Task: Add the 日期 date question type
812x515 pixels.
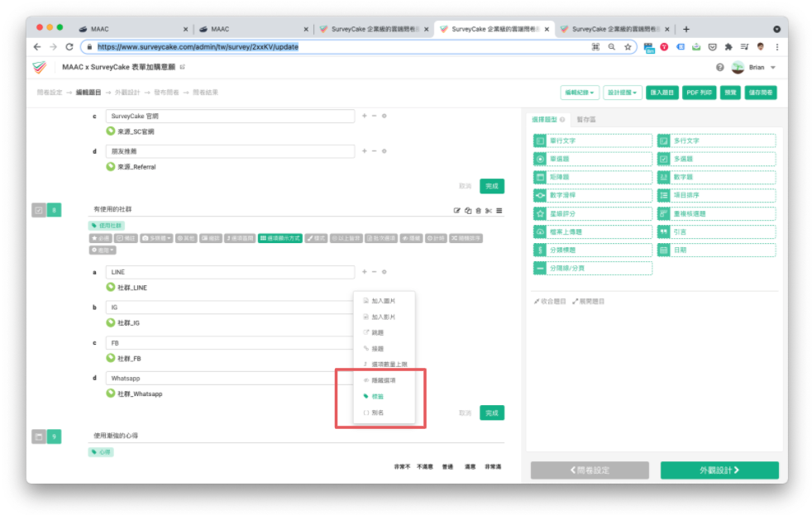Action: (x=717, y=250)
